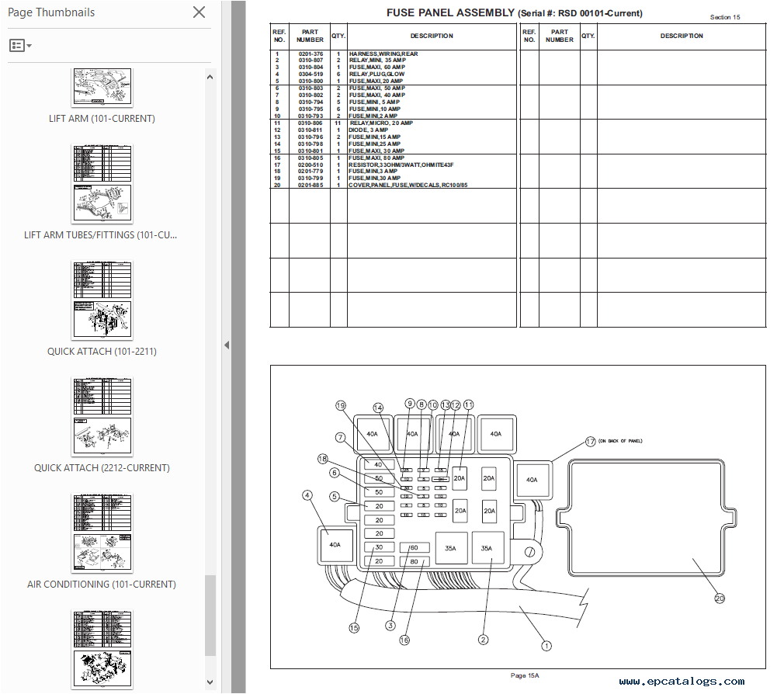Open the dropdown arrow beside the options icon
784x694 pixels.
coord(29,45)
